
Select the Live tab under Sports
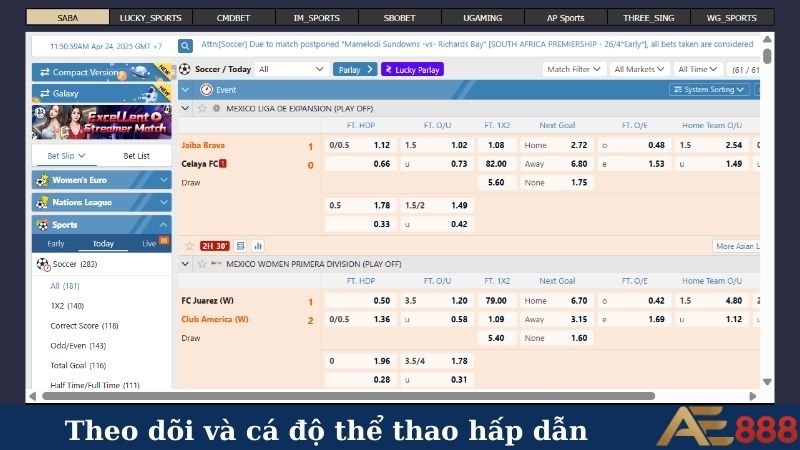click(x=149, y=244)
